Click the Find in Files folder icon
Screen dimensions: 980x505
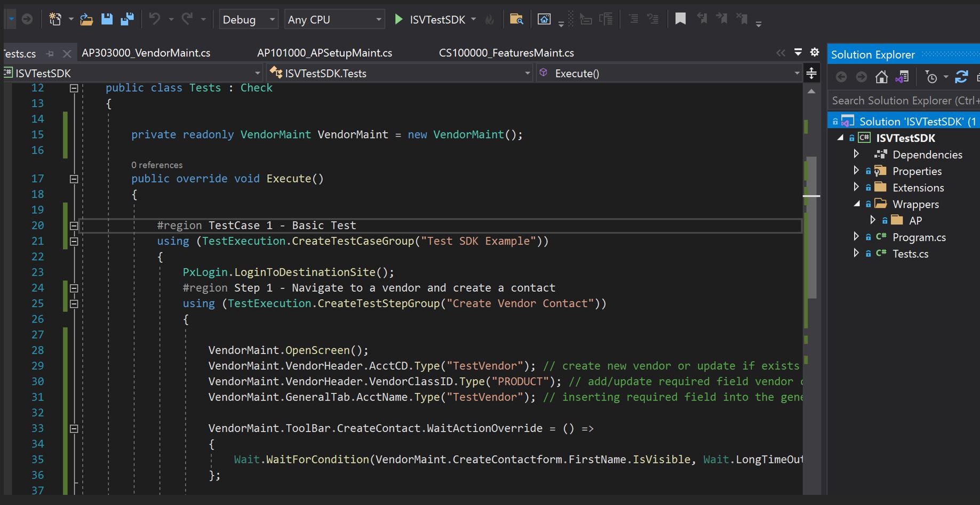pos(516,20)
